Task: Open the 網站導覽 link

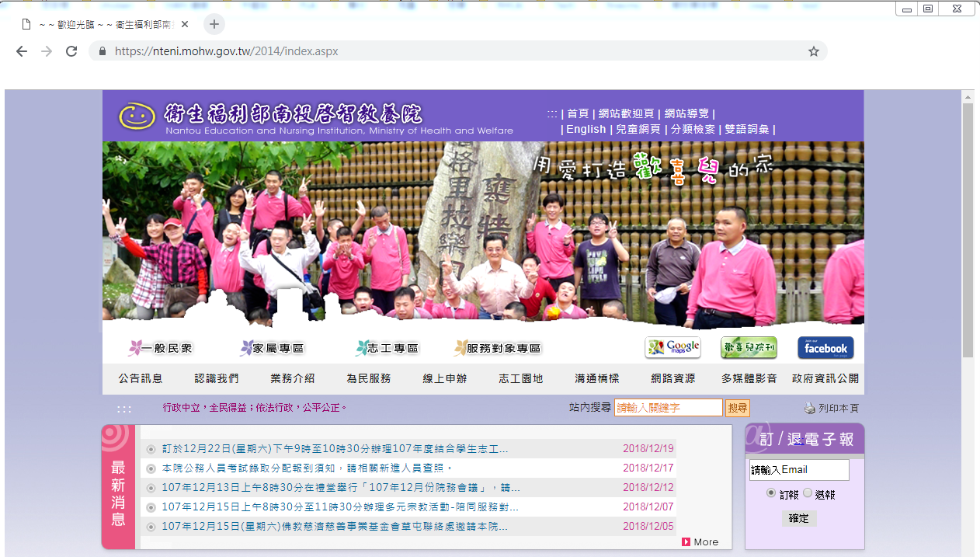Action: [x=686, y=113]
